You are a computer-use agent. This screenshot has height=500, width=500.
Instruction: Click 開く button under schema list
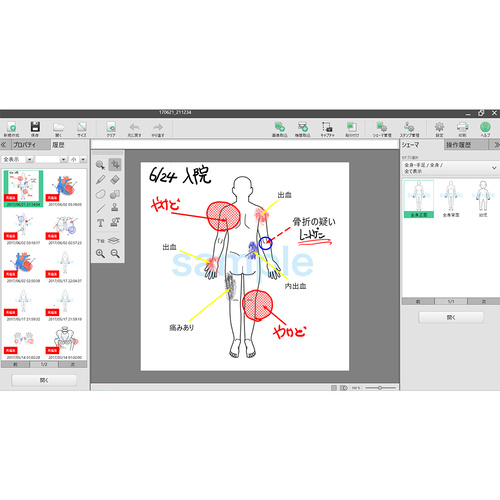click(x=451, y=317)
